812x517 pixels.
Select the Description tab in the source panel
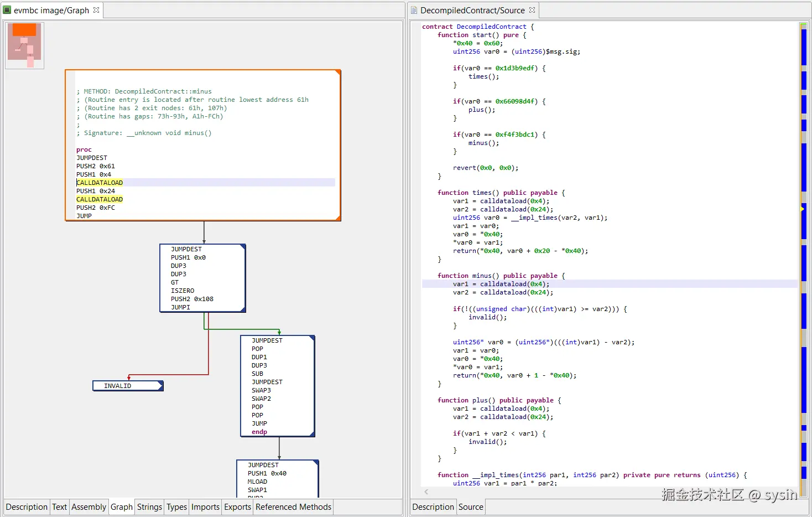(433, 506)
